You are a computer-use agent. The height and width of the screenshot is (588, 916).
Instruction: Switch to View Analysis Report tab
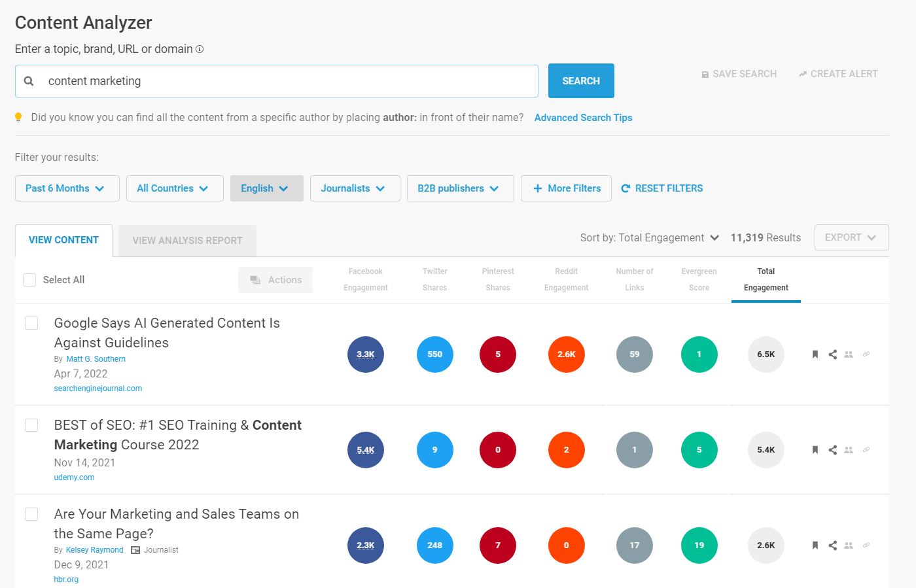tap(187, 241)
